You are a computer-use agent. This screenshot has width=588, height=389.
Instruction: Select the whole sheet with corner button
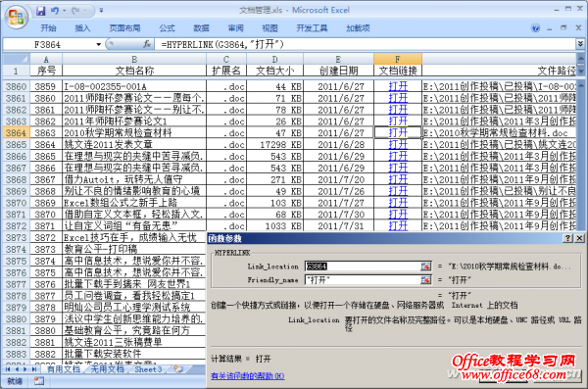coord(16,59)
